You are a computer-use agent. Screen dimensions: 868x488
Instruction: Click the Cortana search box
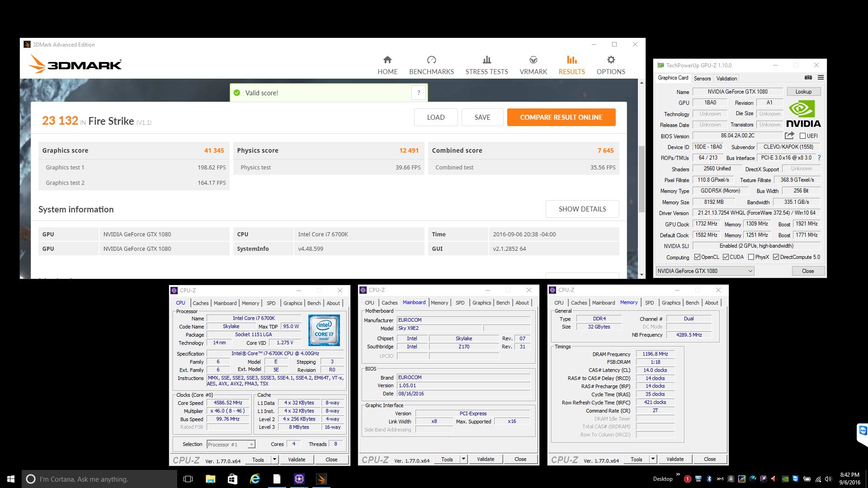[99, 479]
